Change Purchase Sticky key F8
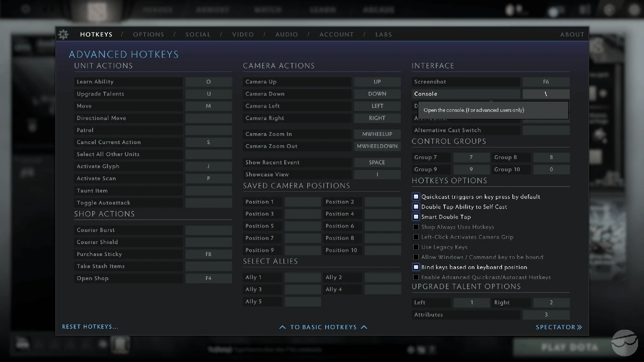644x362 pixels. point(209,254)
